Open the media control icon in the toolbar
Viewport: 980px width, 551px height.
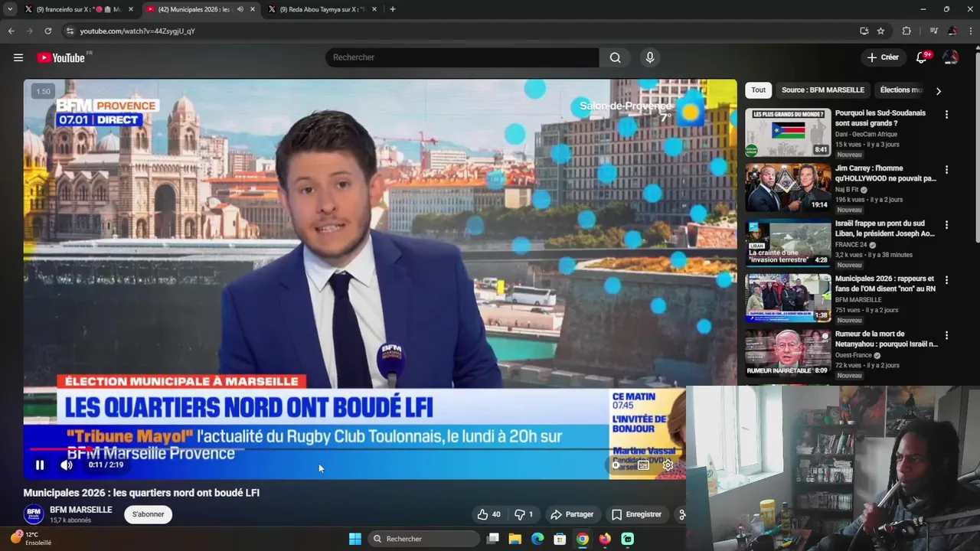click(x=933, y=31)
